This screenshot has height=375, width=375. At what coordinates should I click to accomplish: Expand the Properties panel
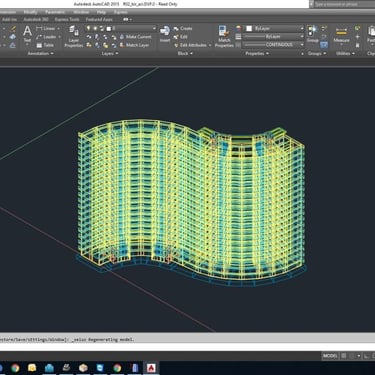click(x=257, y=53)
